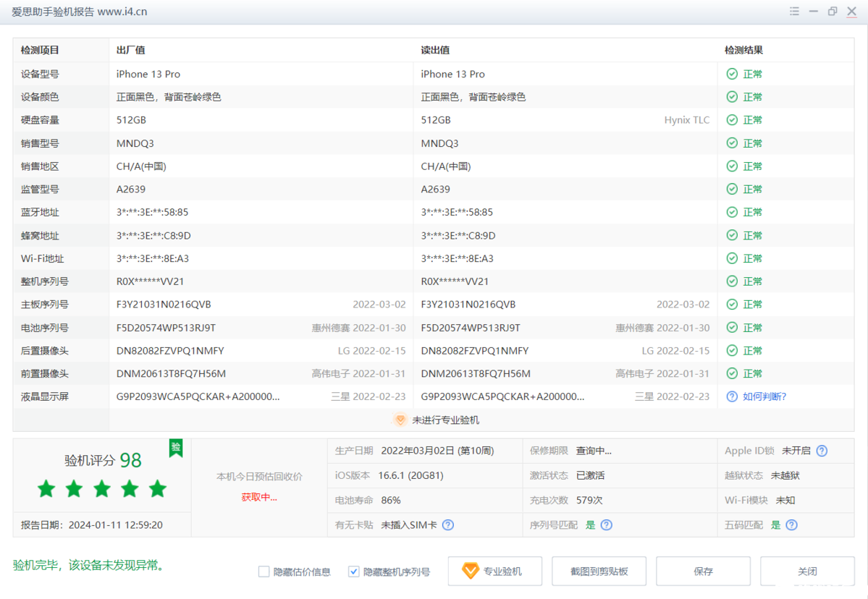The width and height of the screenshot is (868, 599).
Task: Click the red 获取中... price text
Action: click(x=259, y=497)
